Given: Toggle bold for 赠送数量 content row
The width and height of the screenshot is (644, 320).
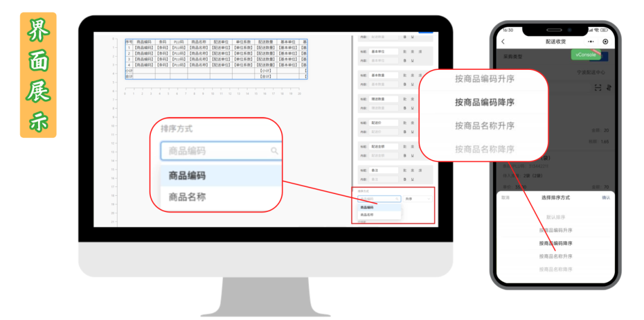Looking at the screenshot, I should tap(404, 108).
